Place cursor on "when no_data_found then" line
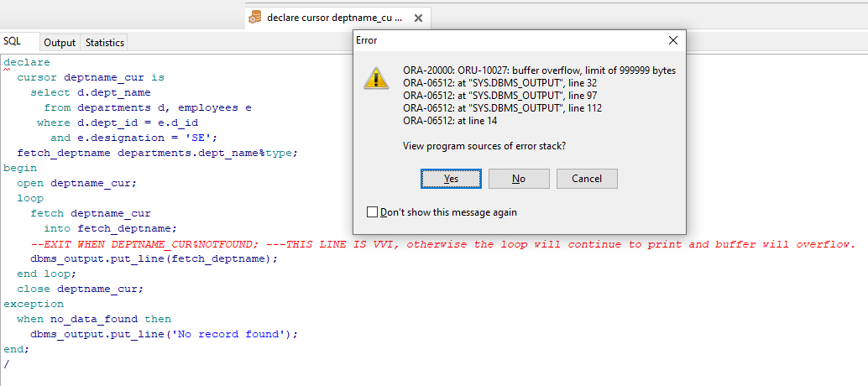Screen dimensions: 868x386 (x=94, y=319)
